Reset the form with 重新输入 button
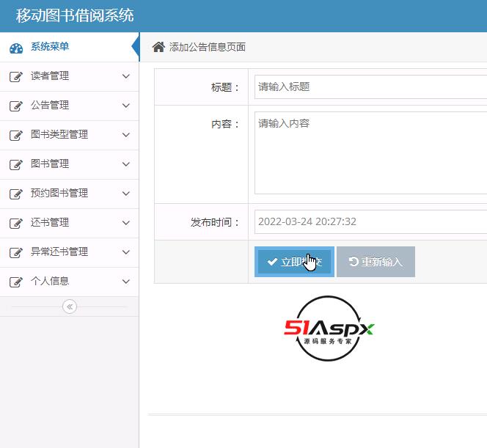Screen dimensions: 487x448 coord(376,262)
